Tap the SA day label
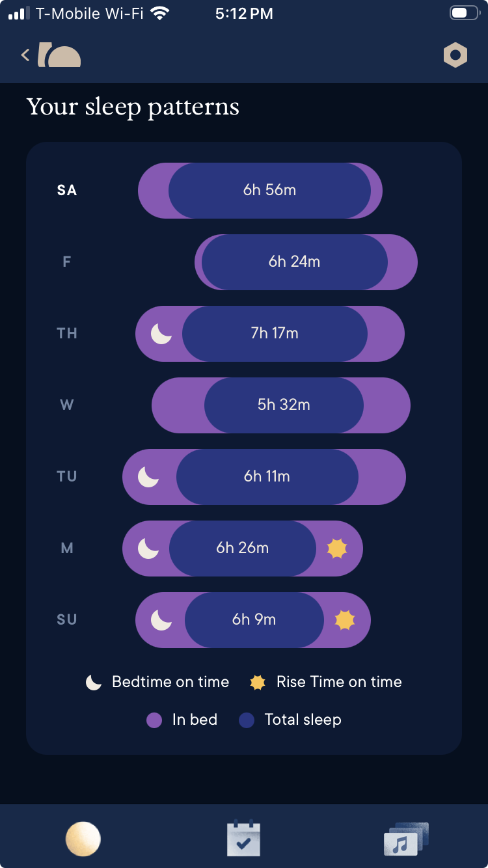Screen dimensions: 488x868 click(x=67, y=191)
